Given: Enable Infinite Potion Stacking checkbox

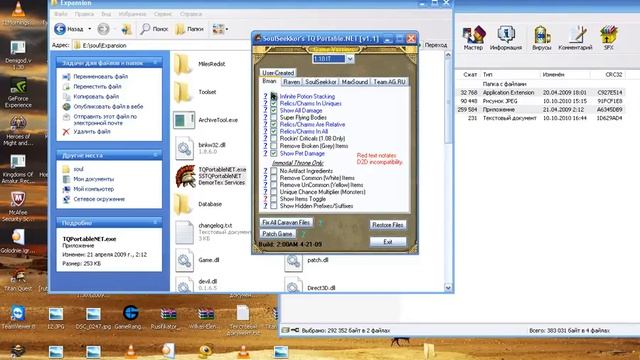Looking at the screenshot, I should coord(273,97).
